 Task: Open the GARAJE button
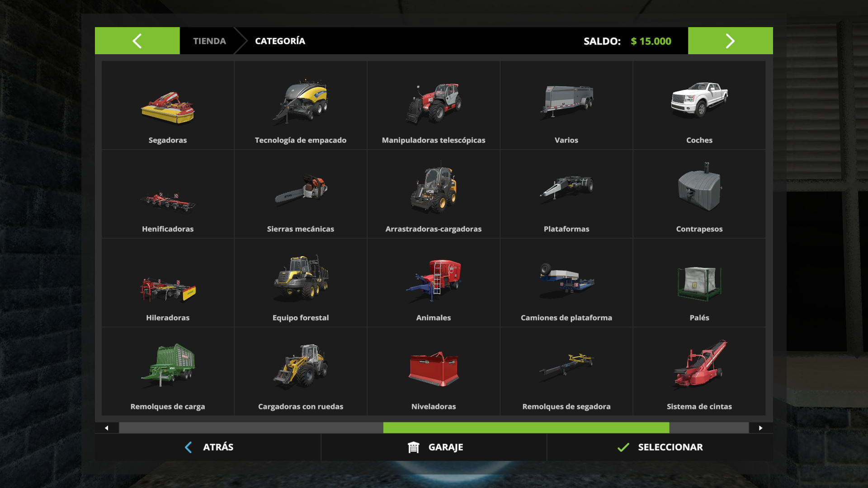(434, 447)
